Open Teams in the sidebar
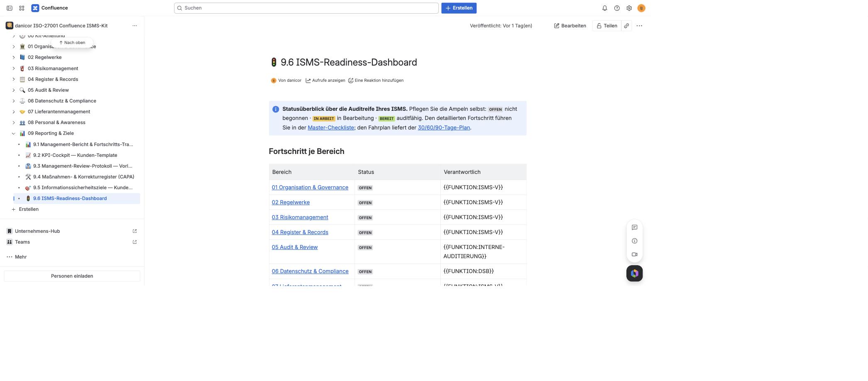 click(22, 242)
